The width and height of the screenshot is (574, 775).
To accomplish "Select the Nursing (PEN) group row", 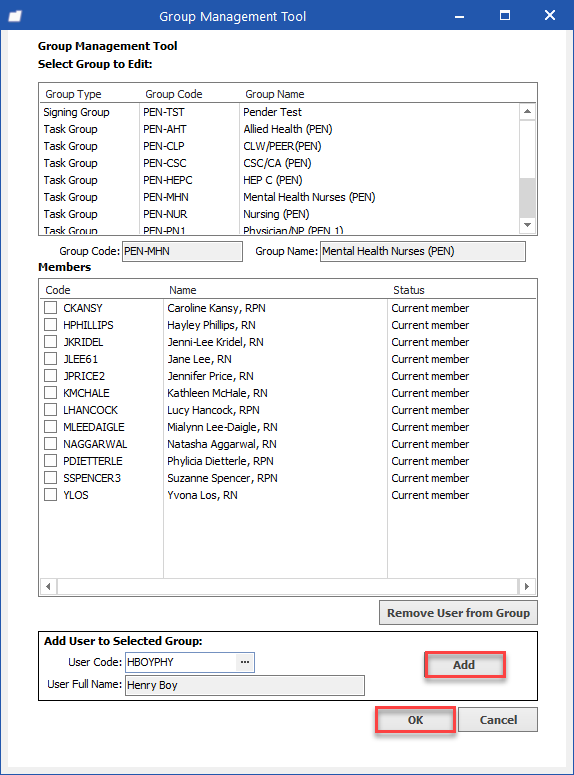I will click(280, 214).
